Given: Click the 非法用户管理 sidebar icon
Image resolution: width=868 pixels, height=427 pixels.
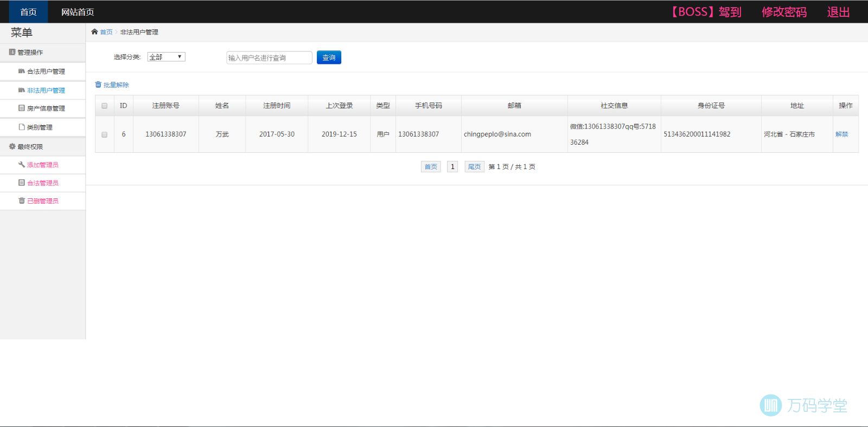Looking at the screenshot, I should point(22,90).
